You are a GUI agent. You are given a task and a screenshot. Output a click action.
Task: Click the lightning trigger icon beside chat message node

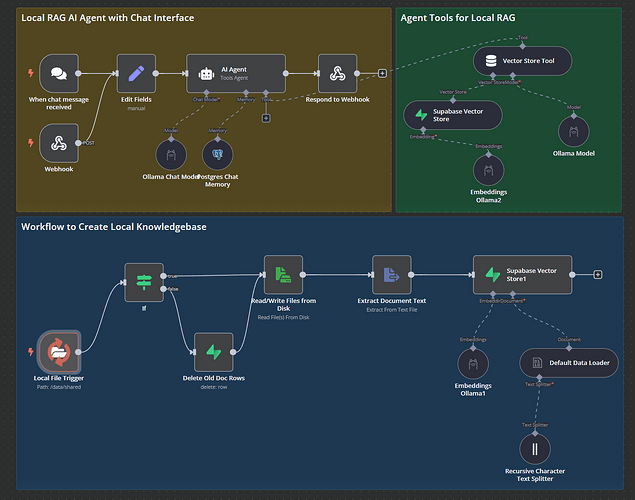coord(31,73)
